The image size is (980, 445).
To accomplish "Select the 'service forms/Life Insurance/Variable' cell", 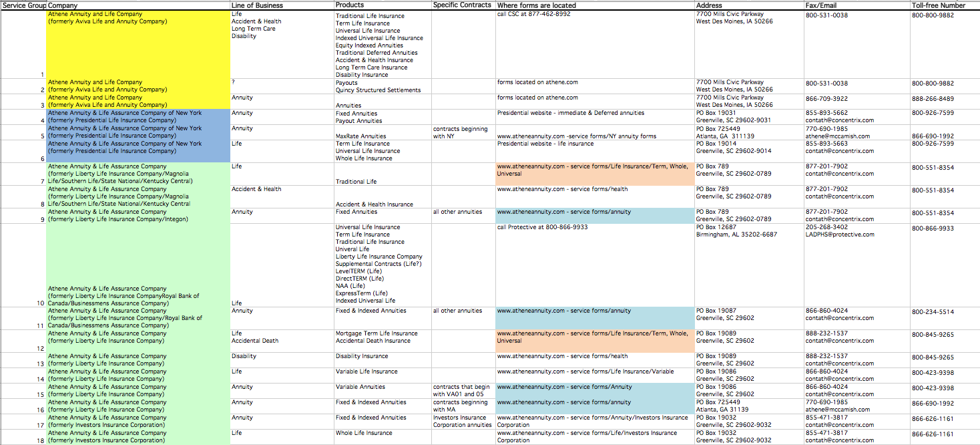I will point(594,375).
